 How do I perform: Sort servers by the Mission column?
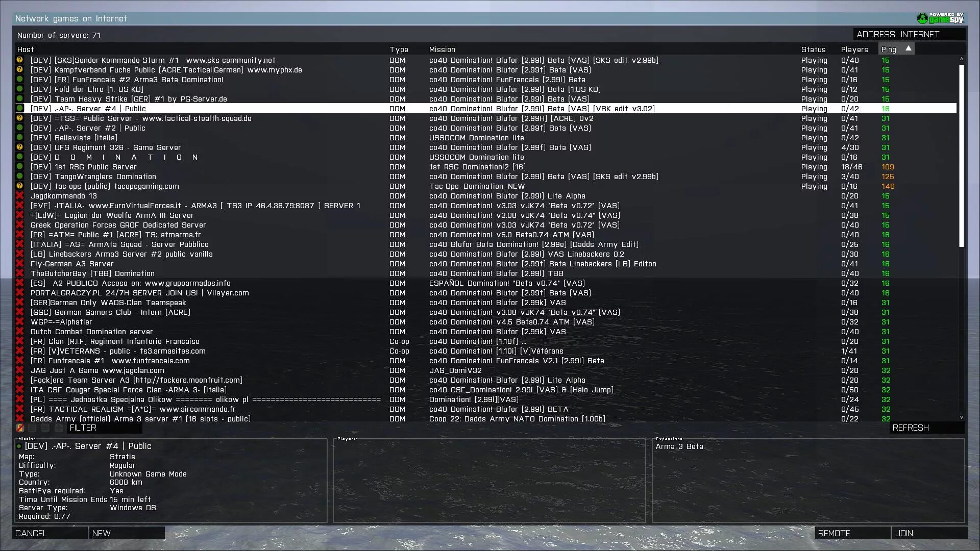pos(442,49)
